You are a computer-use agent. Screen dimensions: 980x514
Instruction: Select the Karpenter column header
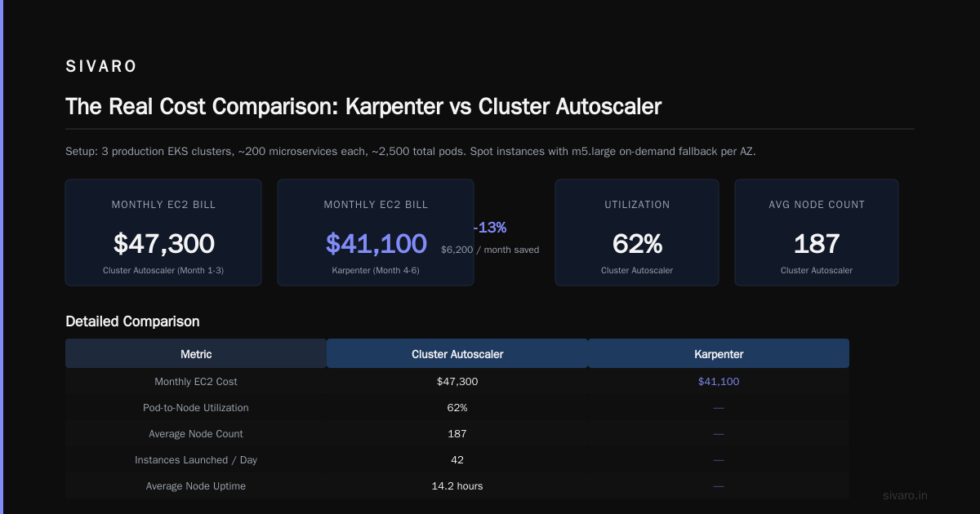click(x=719, y=354)
